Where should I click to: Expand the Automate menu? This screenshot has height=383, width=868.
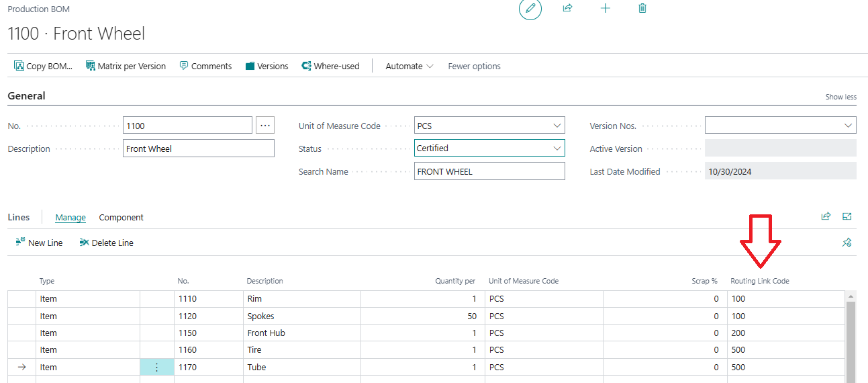pyautogui.click(x=409, y=66)
